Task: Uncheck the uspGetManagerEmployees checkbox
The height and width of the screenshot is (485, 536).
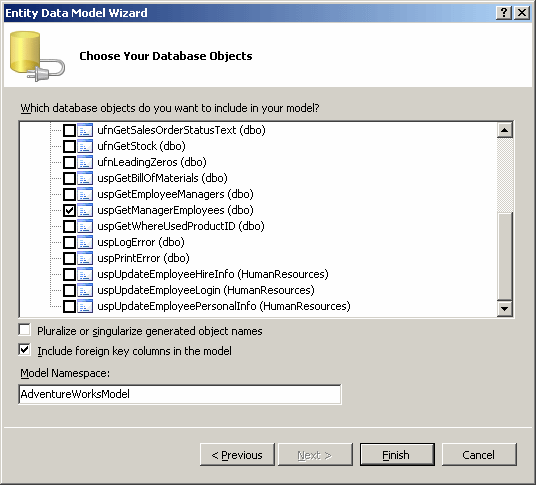Action: [69, 210]
